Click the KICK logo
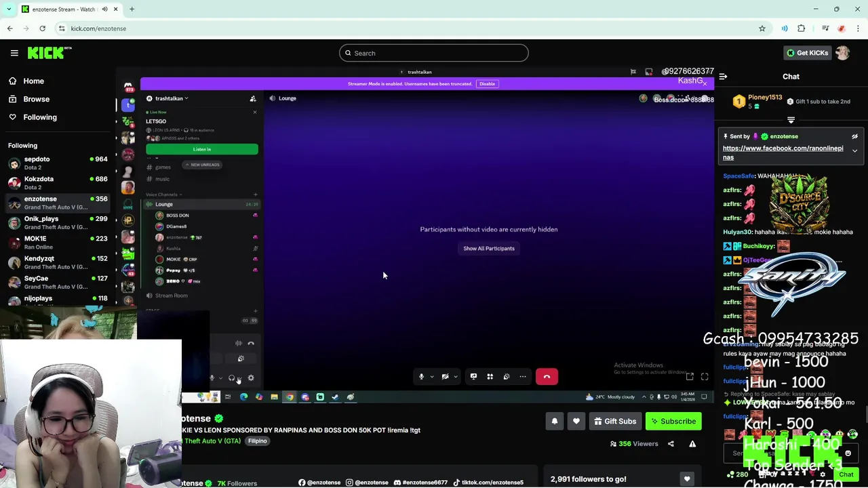 (50, 53)
